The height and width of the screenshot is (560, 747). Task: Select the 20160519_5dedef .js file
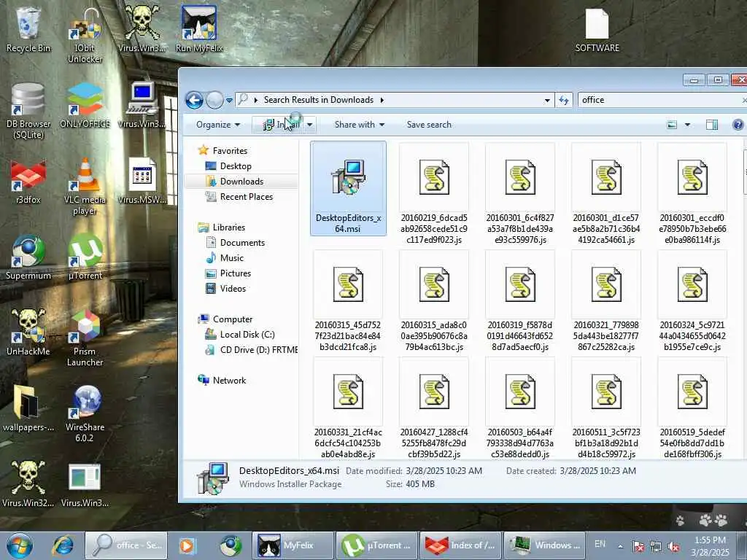(692, 408)
